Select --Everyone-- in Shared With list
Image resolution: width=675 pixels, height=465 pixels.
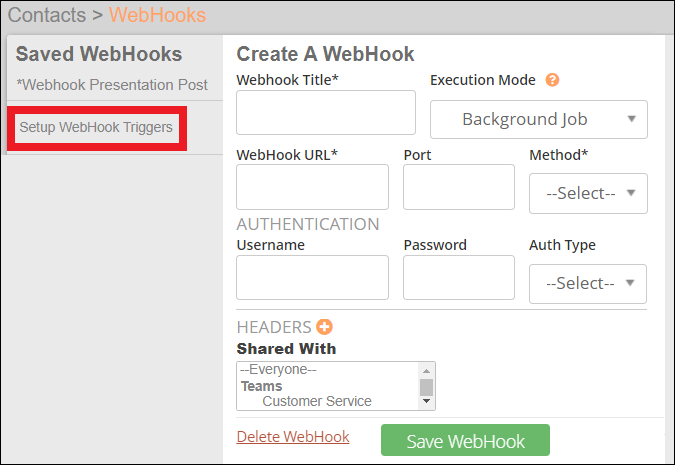coord(278,369)
